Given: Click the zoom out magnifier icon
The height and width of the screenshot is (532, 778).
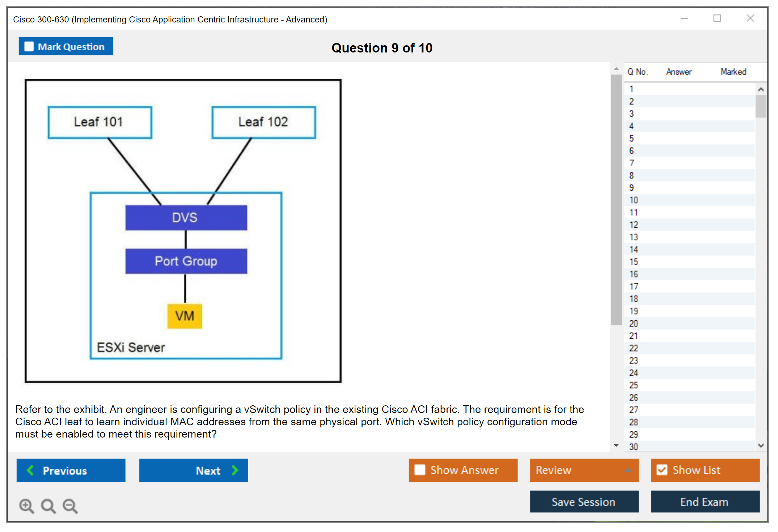Looking at the screenshot, I should pos(70,506).
